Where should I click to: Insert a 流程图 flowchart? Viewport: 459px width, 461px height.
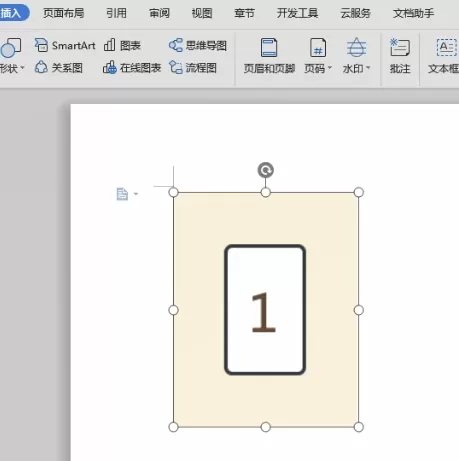(x=193, y=68)
